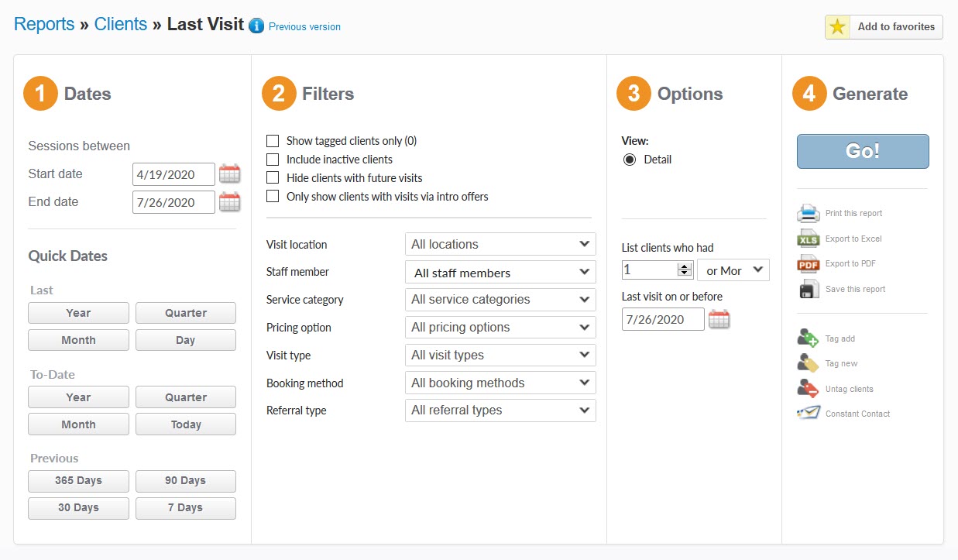
Task: Enable Show tagged clients only checkbox
Action: (x=273, y=141)
